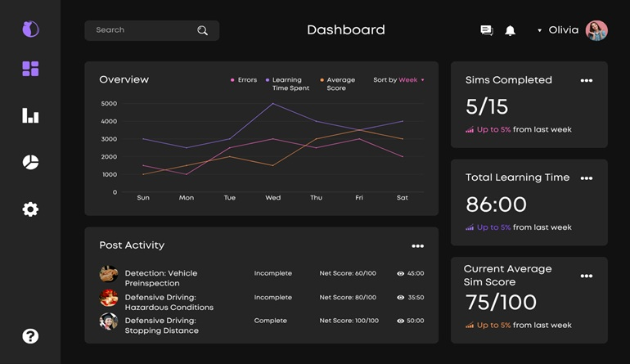This screenshot has height=364, width=630.
Task: Open Detection: Vehicle Preinspection activity
Action: pos(160,278)
